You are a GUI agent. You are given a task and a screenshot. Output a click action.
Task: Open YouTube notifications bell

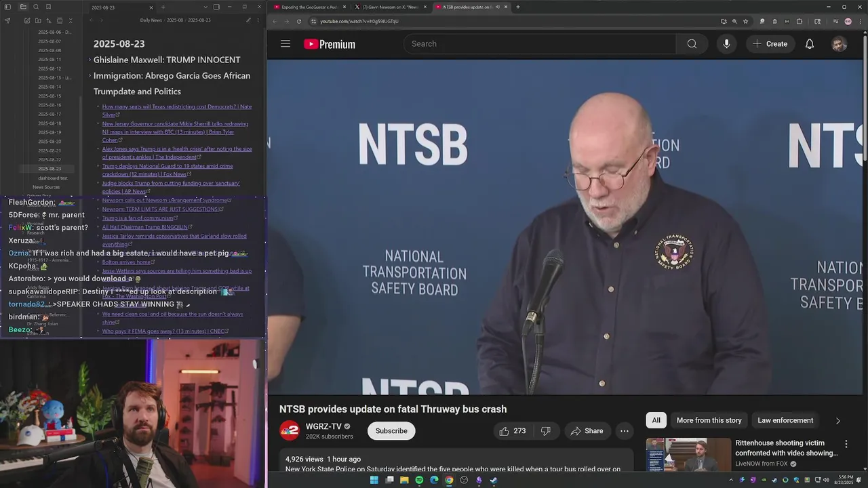[810, 44]
